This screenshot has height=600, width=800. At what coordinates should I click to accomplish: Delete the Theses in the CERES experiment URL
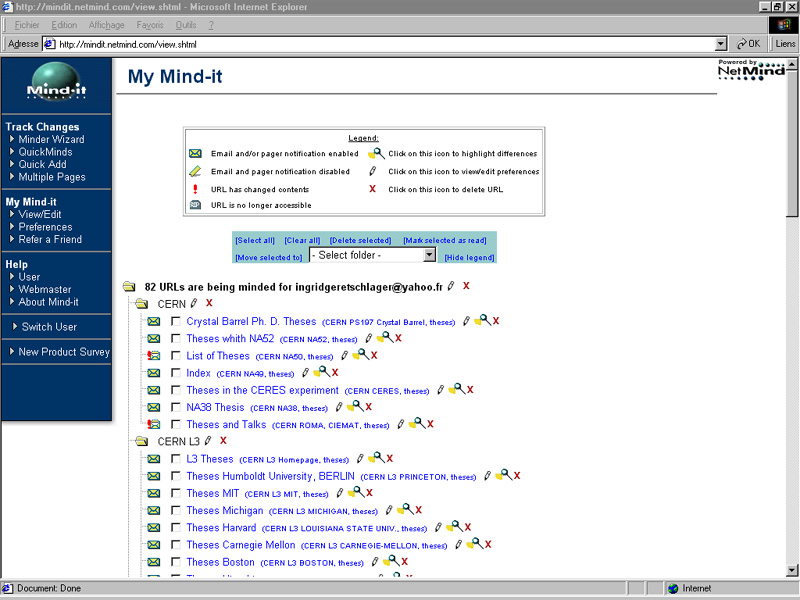470,390
